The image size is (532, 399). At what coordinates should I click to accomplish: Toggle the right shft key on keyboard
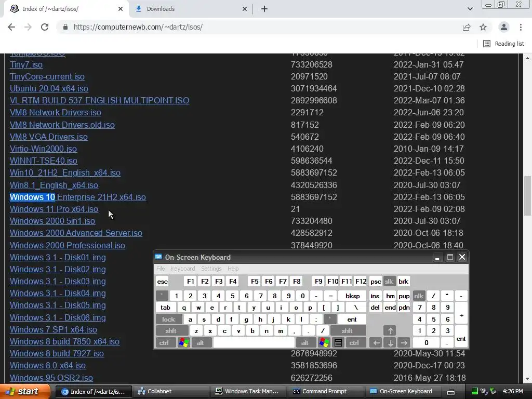[x=348, y=331]
